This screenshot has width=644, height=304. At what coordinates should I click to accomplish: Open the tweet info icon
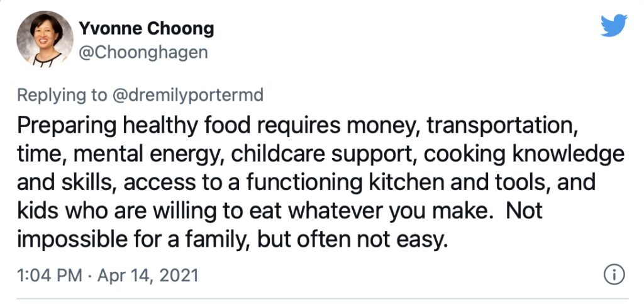coord(613,274)
